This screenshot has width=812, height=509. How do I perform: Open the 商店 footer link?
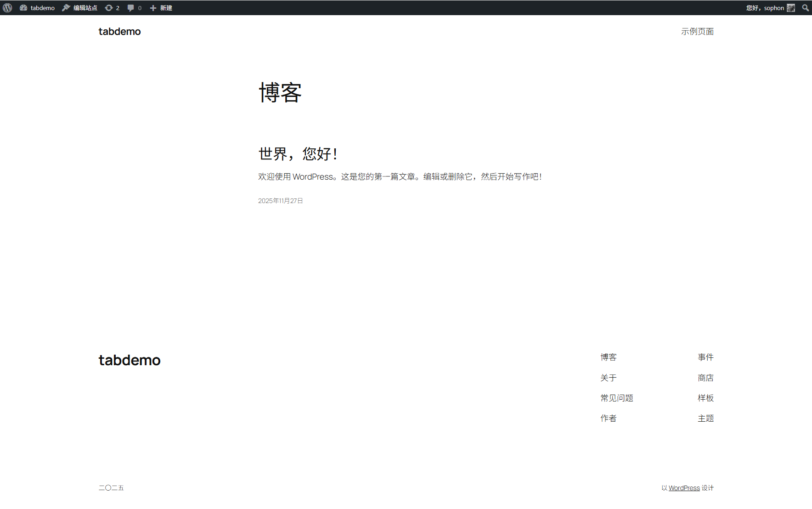[x=705, y=378]
